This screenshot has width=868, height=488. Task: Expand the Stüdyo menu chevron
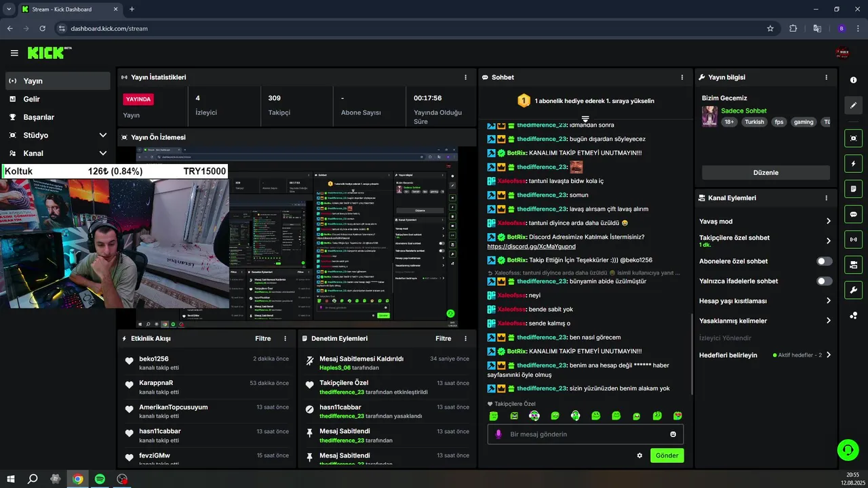tap(103, 135)
